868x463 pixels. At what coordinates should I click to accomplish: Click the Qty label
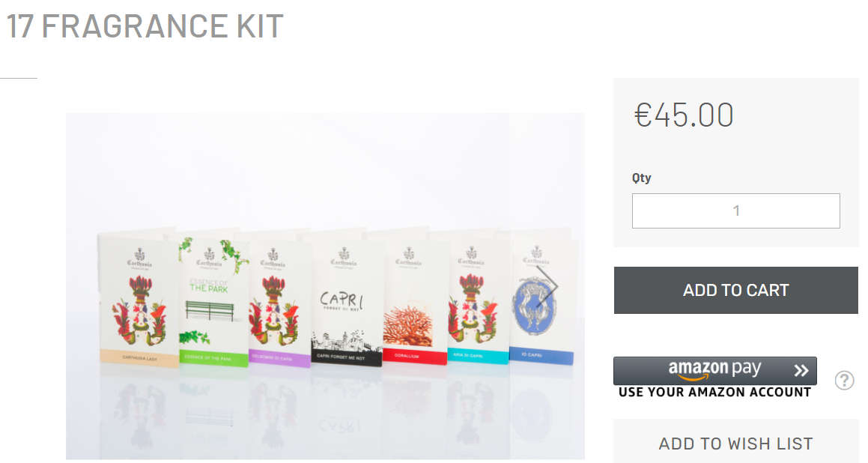tap(642, 178)
